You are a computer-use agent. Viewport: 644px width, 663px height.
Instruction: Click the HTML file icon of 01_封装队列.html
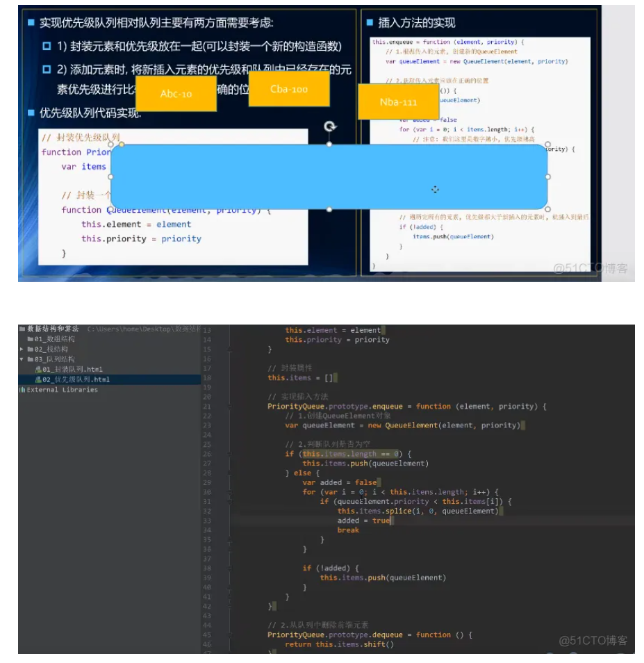point(38,369)
